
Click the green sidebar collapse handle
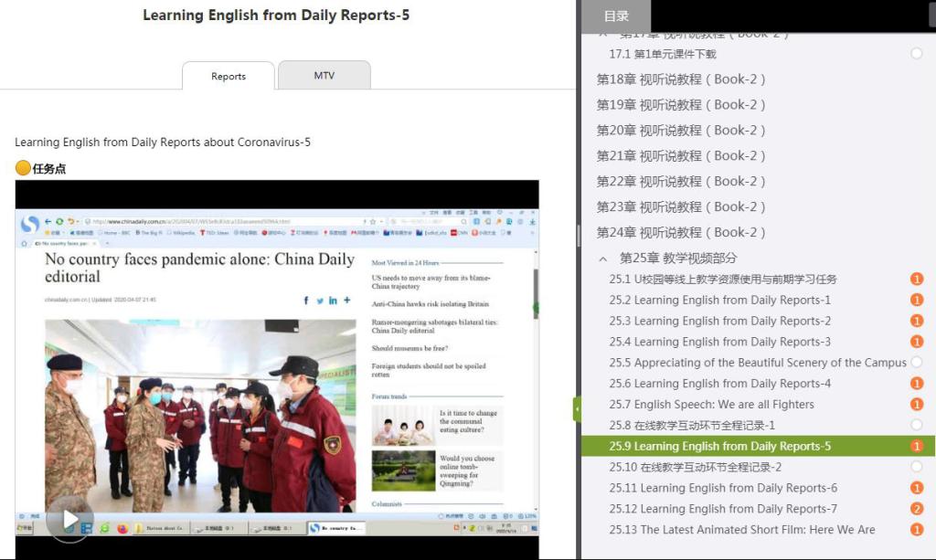[577, 408]
